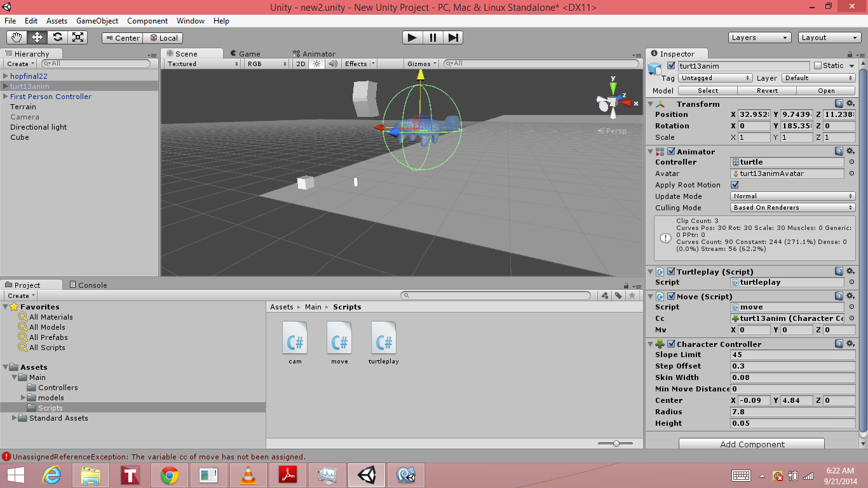Select the Move tool in the toolbar
The image size is (868, 488).
tap(37, 37)
